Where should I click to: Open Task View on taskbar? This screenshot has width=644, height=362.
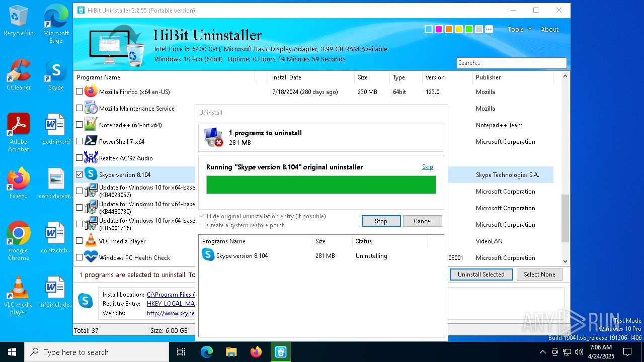coord(181,352)
